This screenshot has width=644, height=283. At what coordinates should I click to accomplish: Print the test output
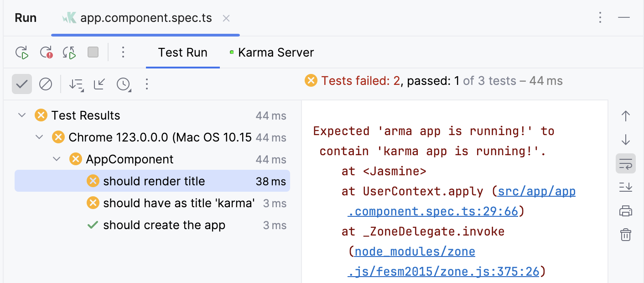coord(625,211)
